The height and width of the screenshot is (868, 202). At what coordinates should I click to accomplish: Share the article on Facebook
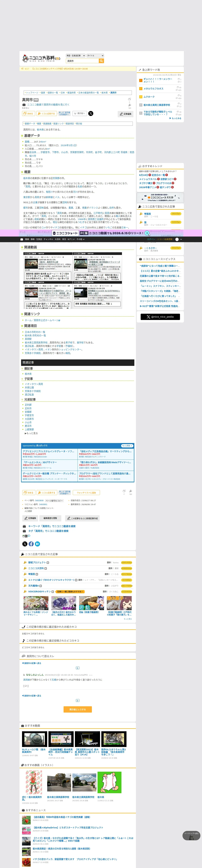coord(31,544)
